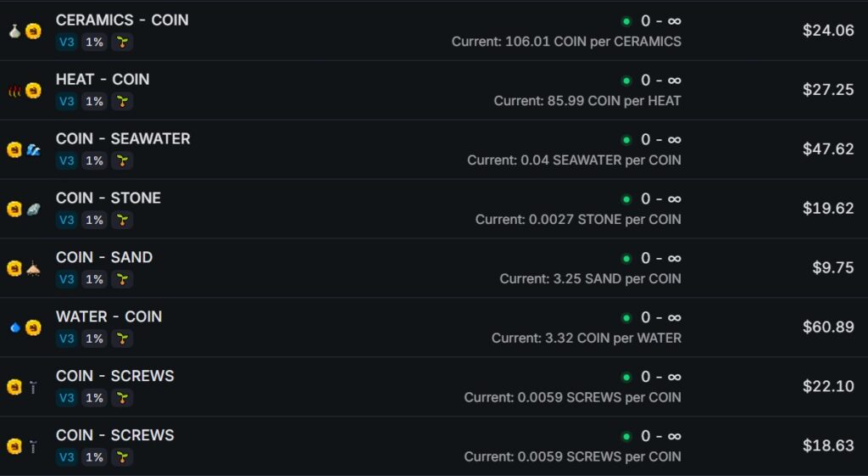Click the SEAWATER wave token icon
Viewport: 868px width, 476px height.
click(x=33, y=150)
